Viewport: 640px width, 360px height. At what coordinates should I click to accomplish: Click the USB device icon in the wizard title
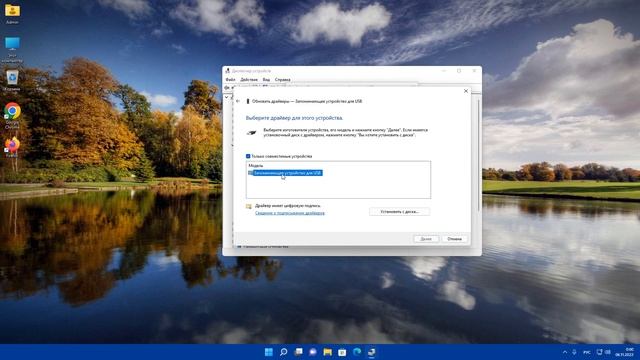(247, 101)
